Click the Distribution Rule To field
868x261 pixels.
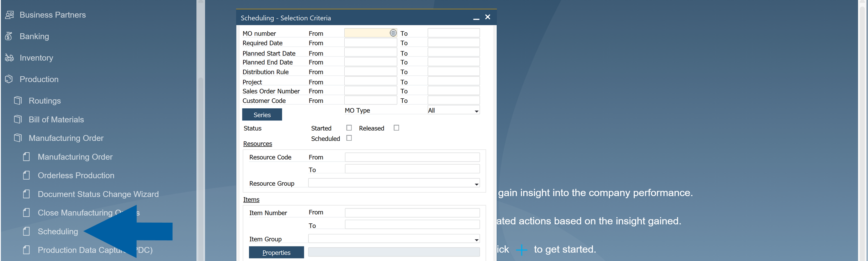tap(454, 71)
